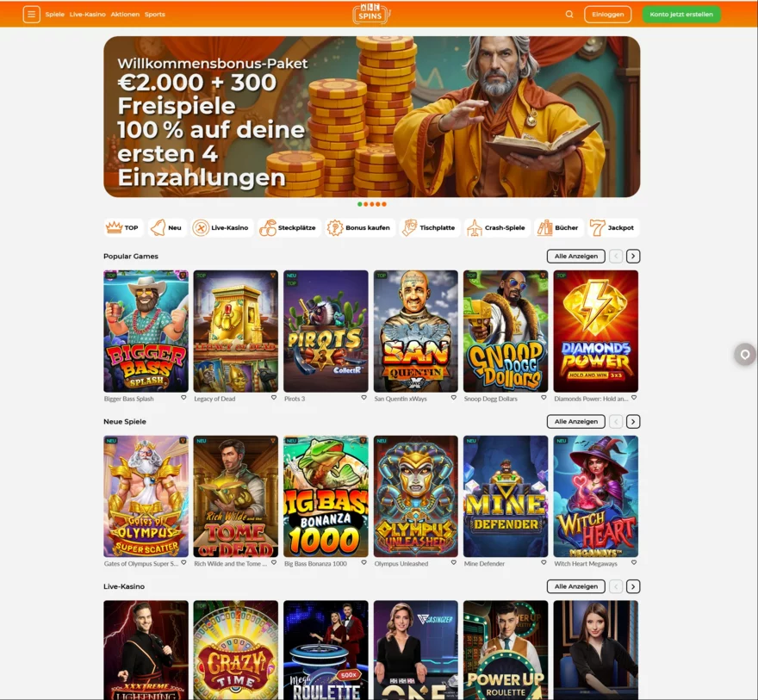Open the Neu bell category
758x700 pixels.
pyautogui.click(x=167, y=227)
